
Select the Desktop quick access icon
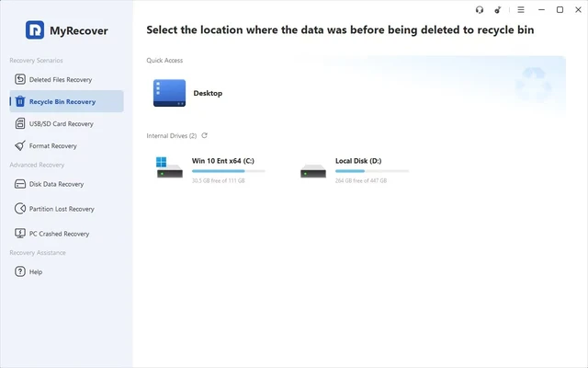point(169,93)
